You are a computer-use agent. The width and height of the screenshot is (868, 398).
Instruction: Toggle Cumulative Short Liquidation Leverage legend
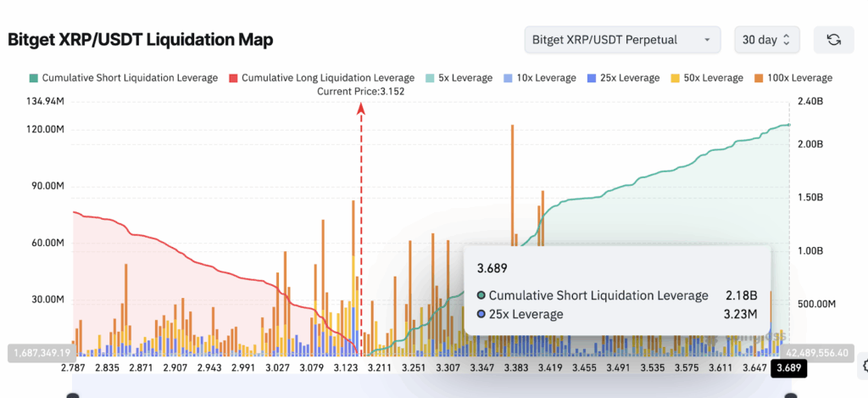124,78
